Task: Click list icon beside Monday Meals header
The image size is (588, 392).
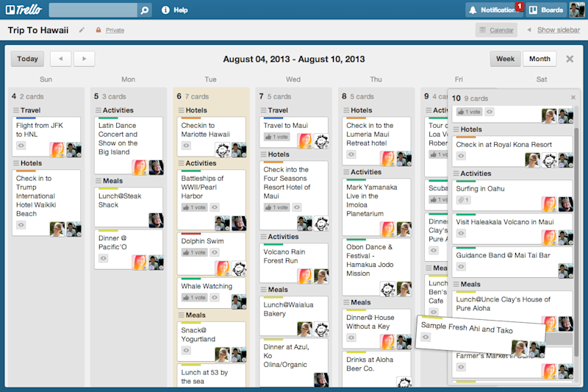Action: 98,181
